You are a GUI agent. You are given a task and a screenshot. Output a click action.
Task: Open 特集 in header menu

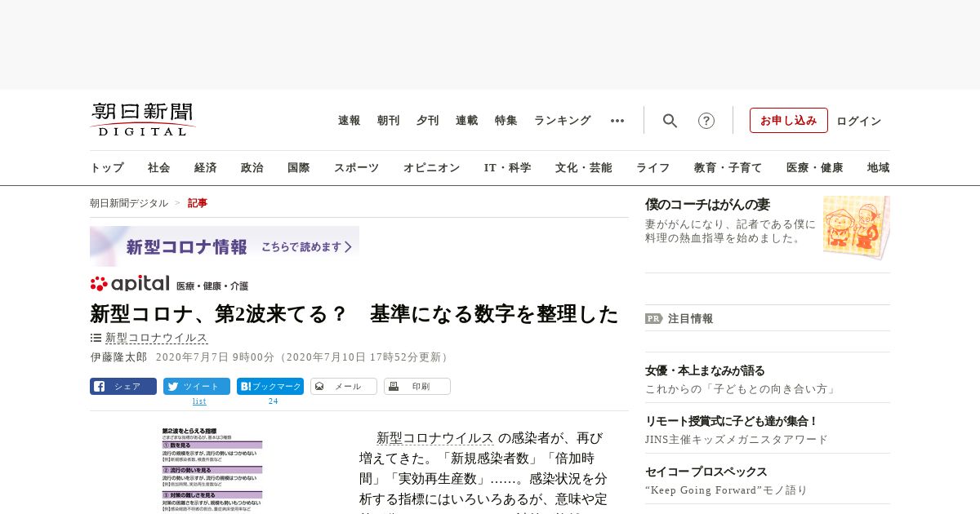point(506,121)
